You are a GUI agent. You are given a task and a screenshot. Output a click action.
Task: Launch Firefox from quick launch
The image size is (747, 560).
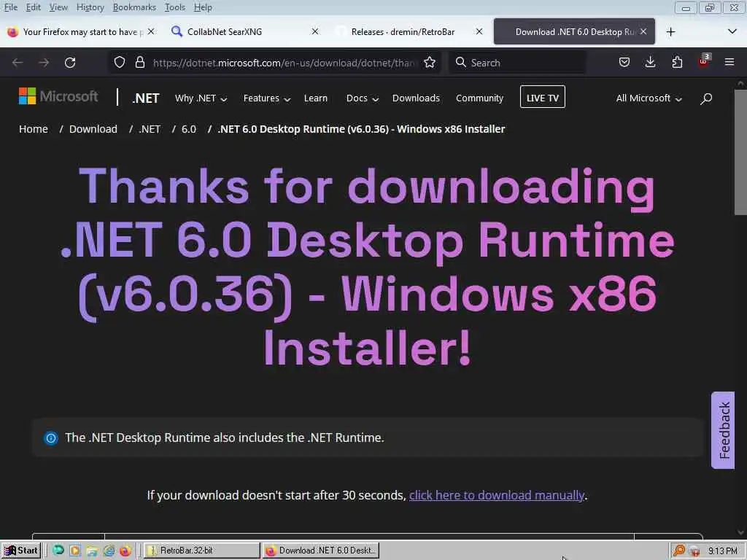pyautogui.click(x=125, y=551)
